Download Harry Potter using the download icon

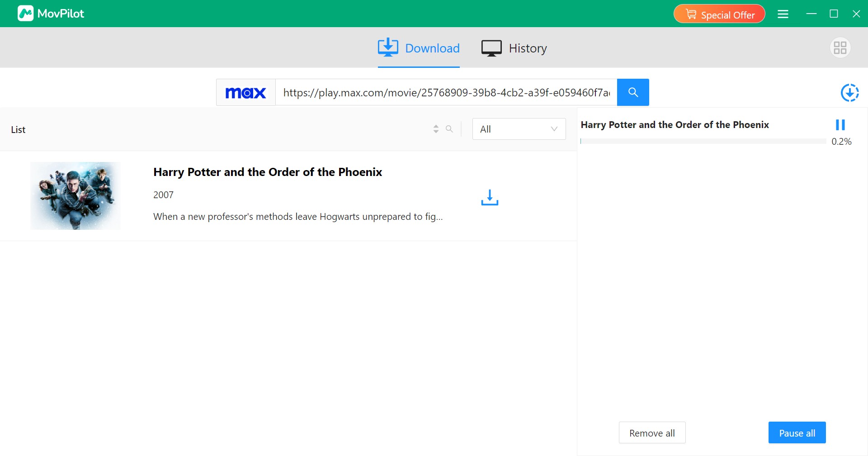pos(490,198)
